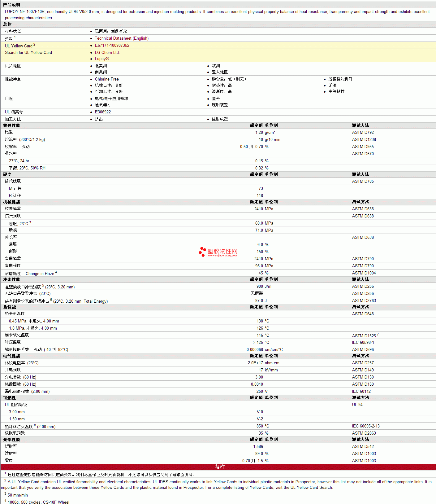Viewport: 436px width, 504px height.
Task: Click the '产品说明' section header
Action: tap(11, 5)
